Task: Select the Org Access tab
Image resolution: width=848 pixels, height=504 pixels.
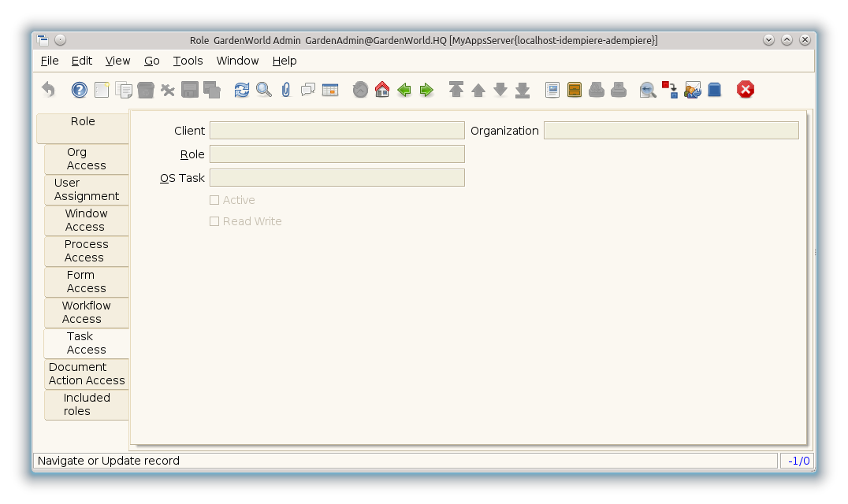Action: coord(86,159)
